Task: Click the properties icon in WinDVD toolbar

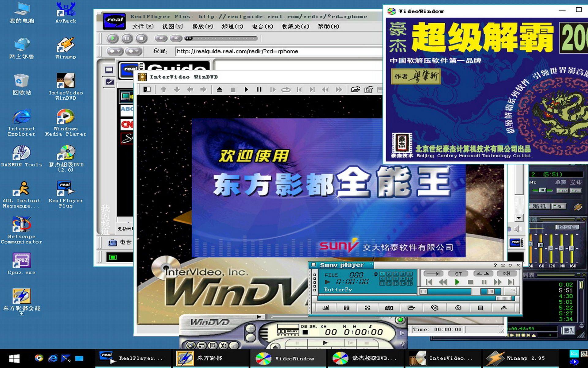Action: [x=369, y=90]
